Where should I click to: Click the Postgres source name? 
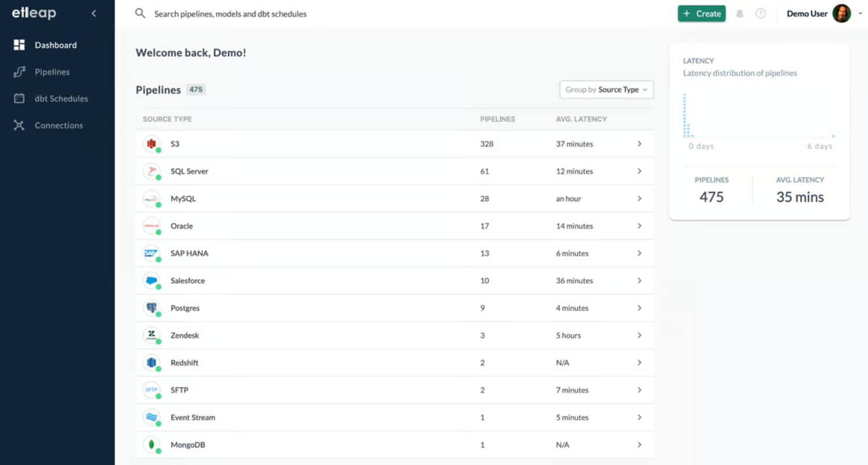coord(185,307)
